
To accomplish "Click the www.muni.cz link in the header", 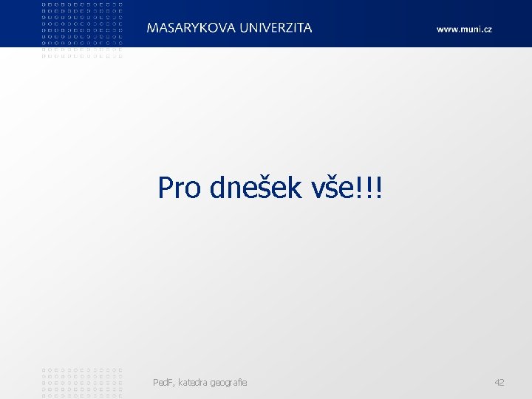I will (464, 30).
